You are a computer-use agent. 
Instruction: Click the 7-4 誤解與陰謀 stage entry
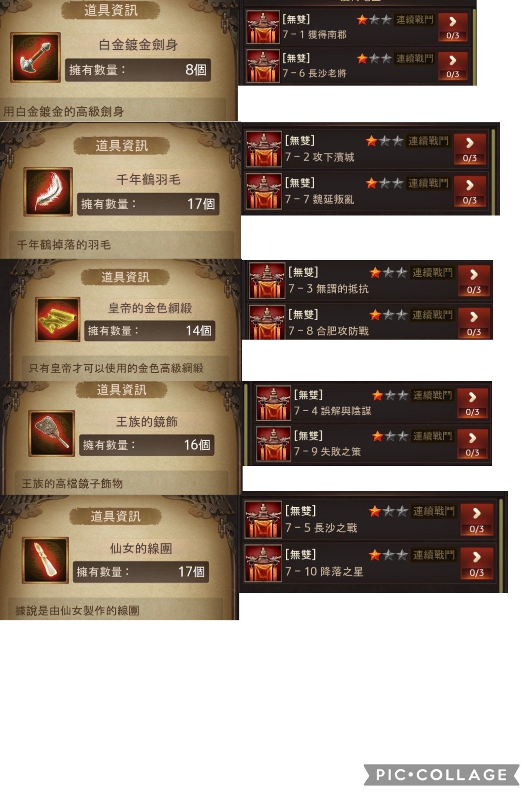pos(372,403)
